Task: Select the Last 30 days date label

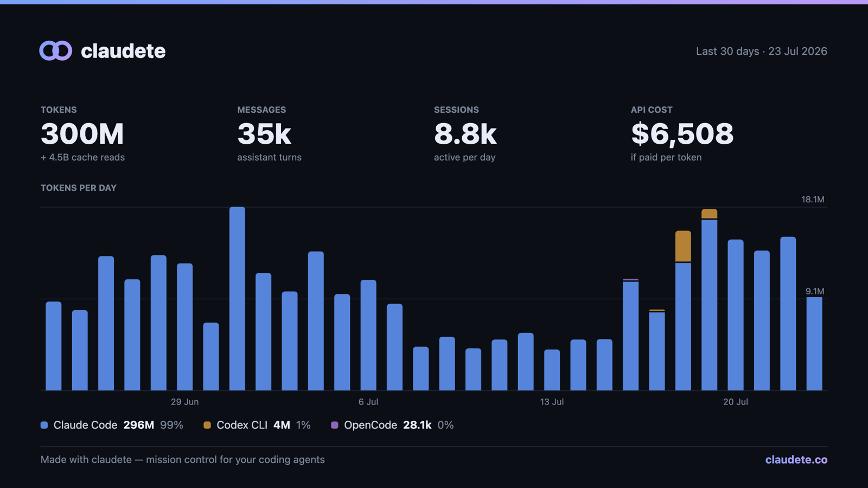Action: [762, 51]
